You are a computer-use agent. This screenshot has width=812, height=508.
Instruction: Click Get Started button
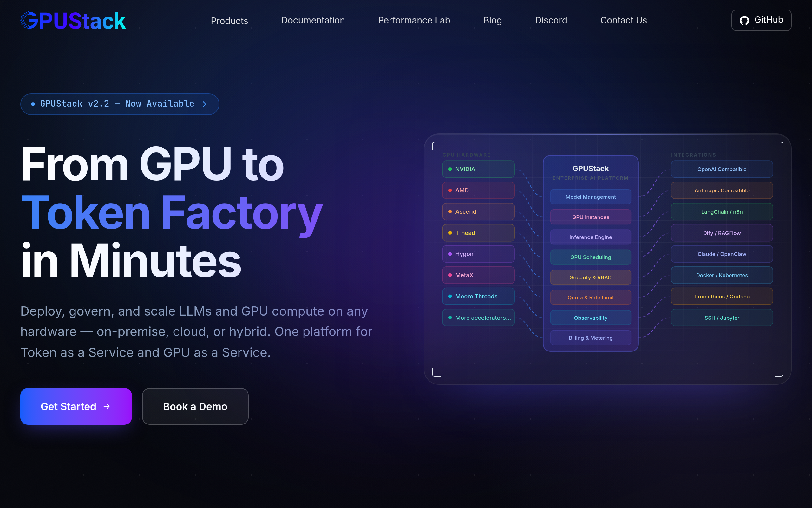pyautogui.click(x=76, y=406)
